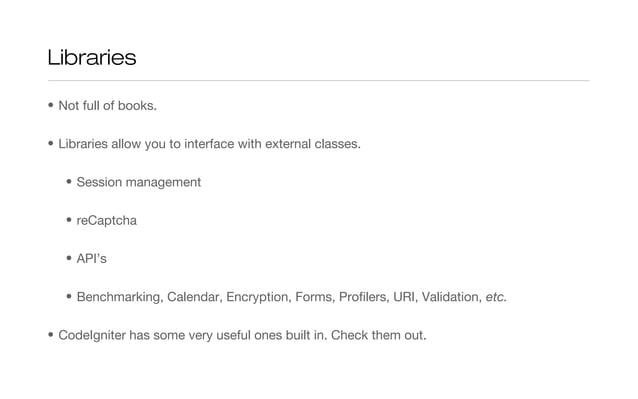Click the bullet dot before CodeIgniter line

click(50, 334)
